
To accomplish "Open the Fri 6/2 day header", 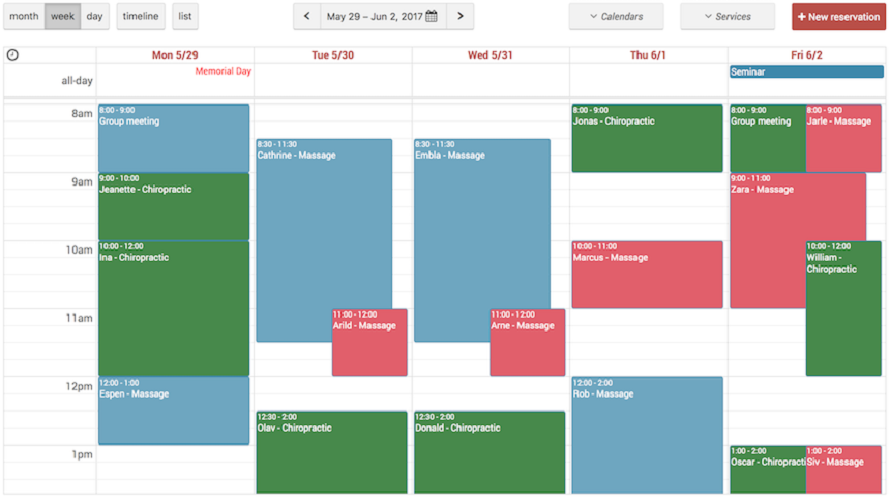I will (x=807, y=55).
